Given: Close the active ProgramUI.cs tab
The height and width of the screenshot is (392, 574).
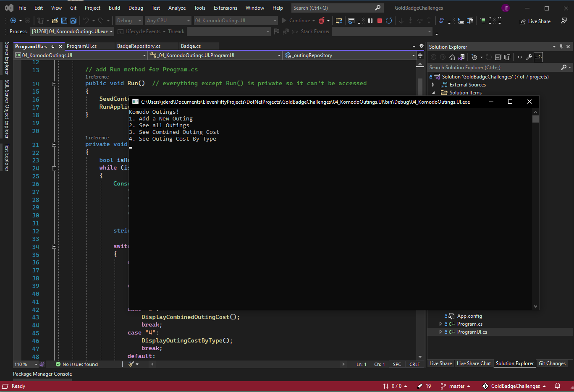Looking at the screenshot, I should click(x=60, y=47).
